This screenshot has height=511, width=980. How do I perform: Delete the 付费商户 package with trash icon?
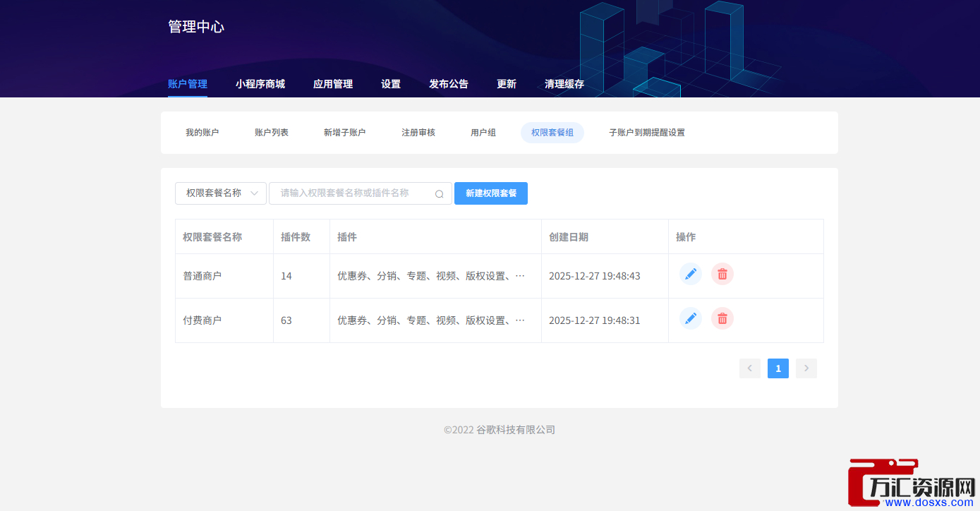click(722, 318)
